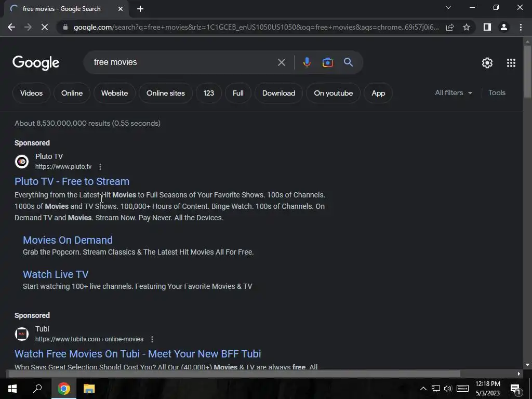Open the Google apps grid
Image resolution: width=532 pixels, height=399 pixels.
(x=511, y=63)
